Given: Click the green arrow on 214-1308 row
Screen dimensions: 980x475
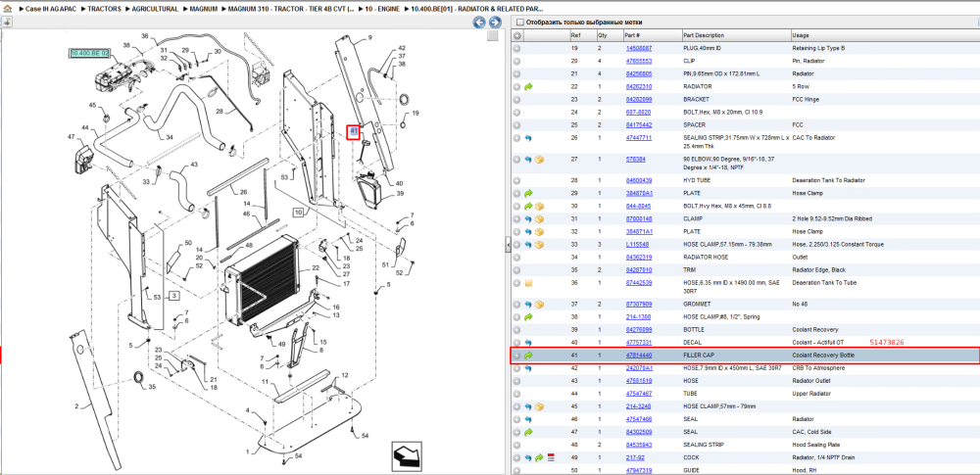Looking at the screenshot, I should coord(528,317).
